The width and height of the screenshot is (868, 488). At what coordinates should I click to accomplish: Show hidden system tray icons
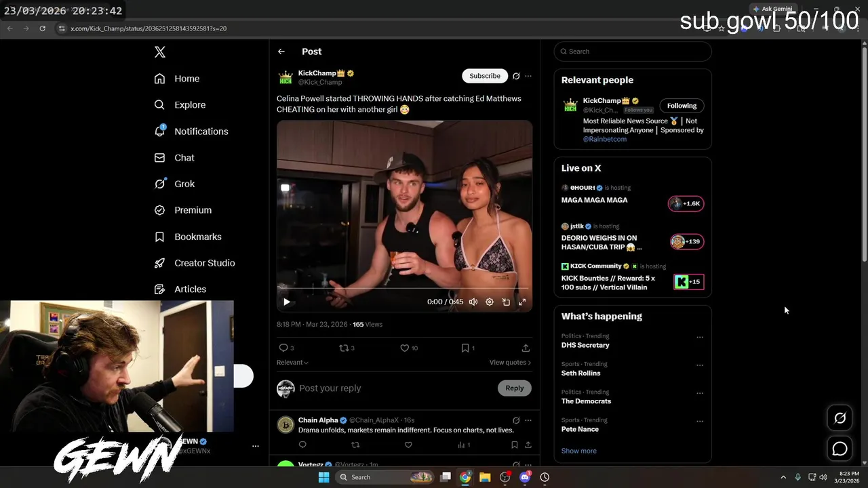click(x=783, y=477)
